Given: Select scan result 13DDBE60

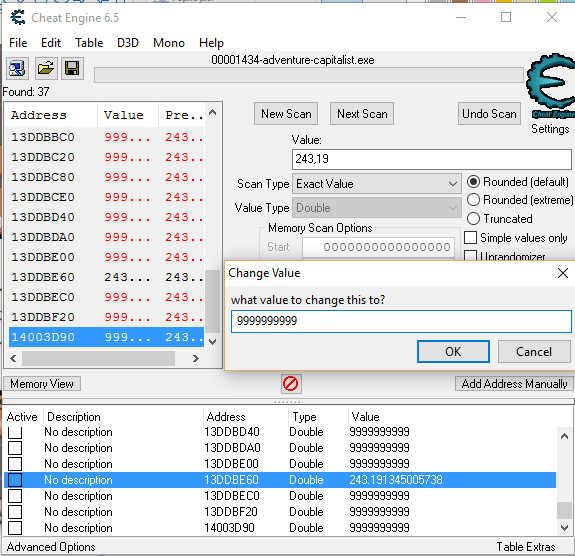Looking at the screenshot, I should click(106, 277).
